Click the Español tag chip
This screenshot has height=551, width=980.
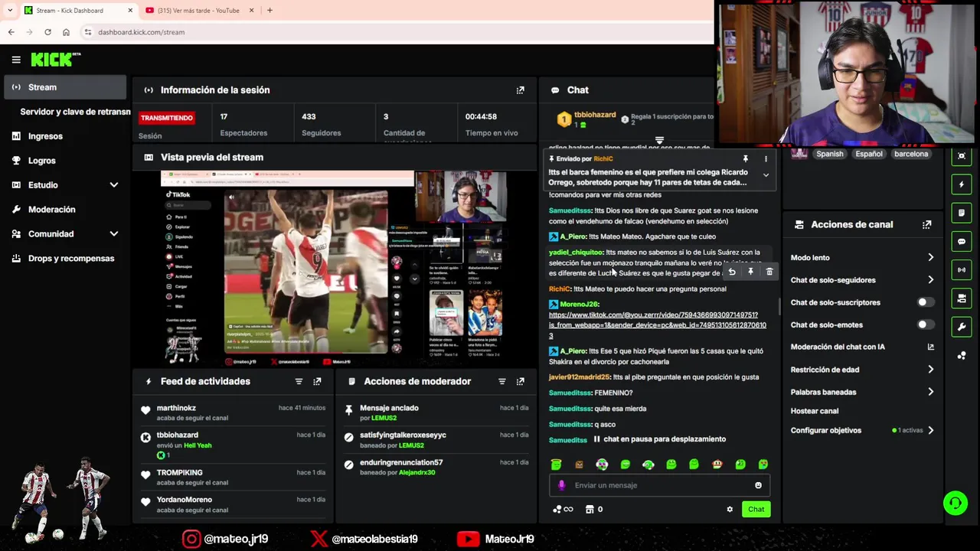point(869,154)
